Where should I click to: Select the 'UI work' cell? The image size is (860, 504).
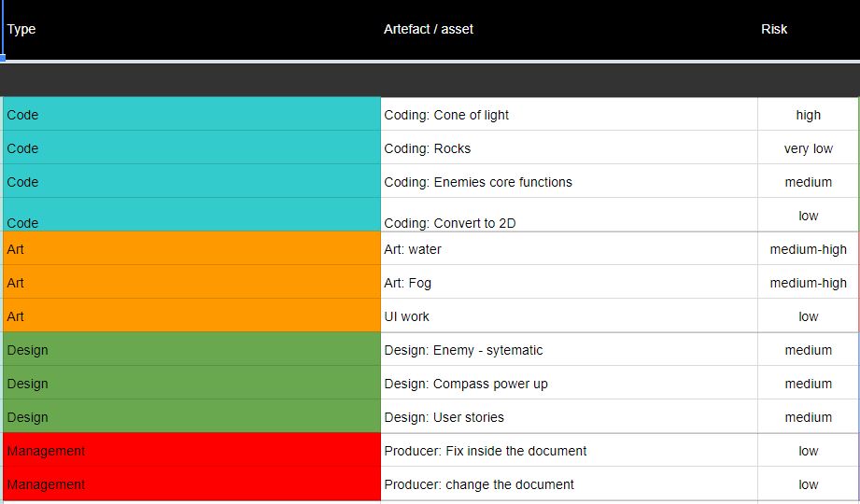(568, 316)
